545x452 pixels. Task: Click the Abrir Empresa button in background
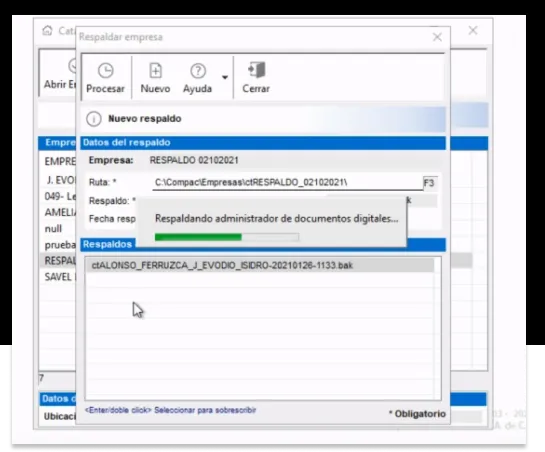point(59,74)
